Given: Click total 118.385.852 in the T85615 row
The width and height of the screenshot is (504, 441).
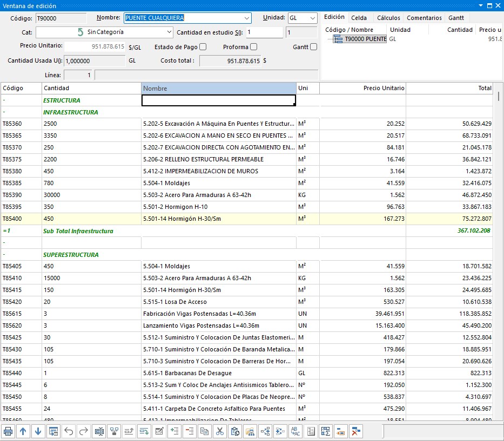Looking at the screenshot, I should [x=449, y=314].
